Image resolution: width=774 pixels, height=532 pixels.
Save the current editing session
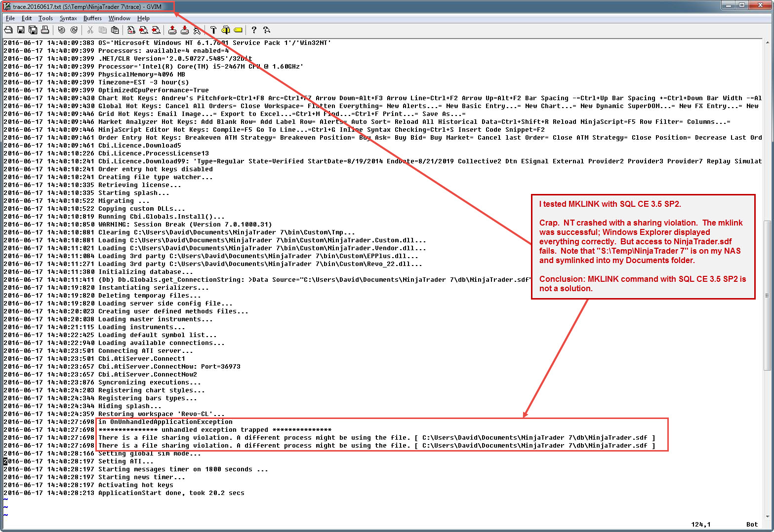coord(184,30)
